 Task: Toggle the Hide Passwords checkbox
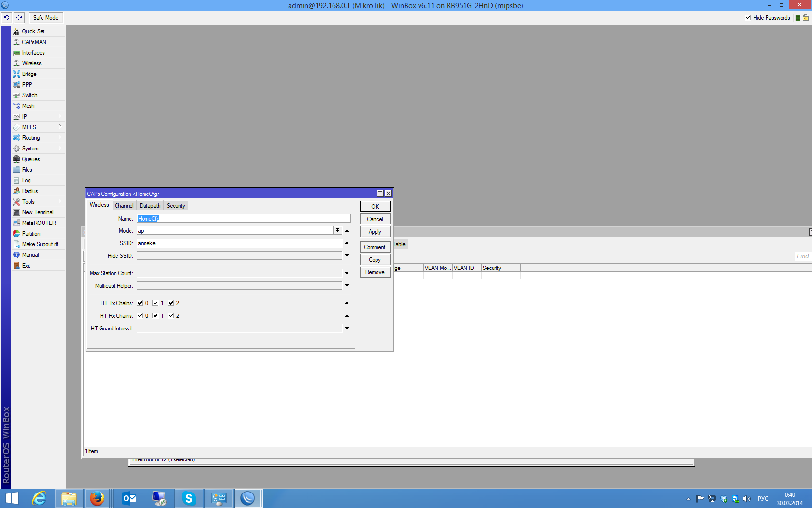click(748, 18)
